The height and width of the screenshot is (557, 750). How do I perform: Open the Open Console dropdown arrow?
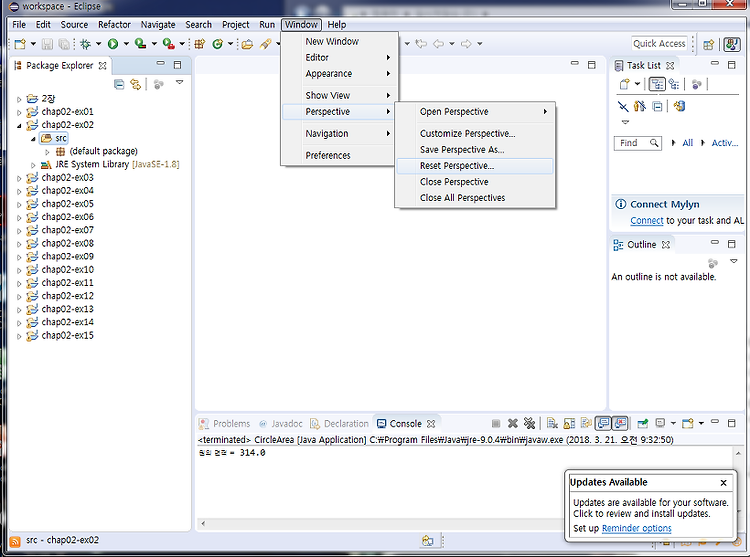pos(701,423)
